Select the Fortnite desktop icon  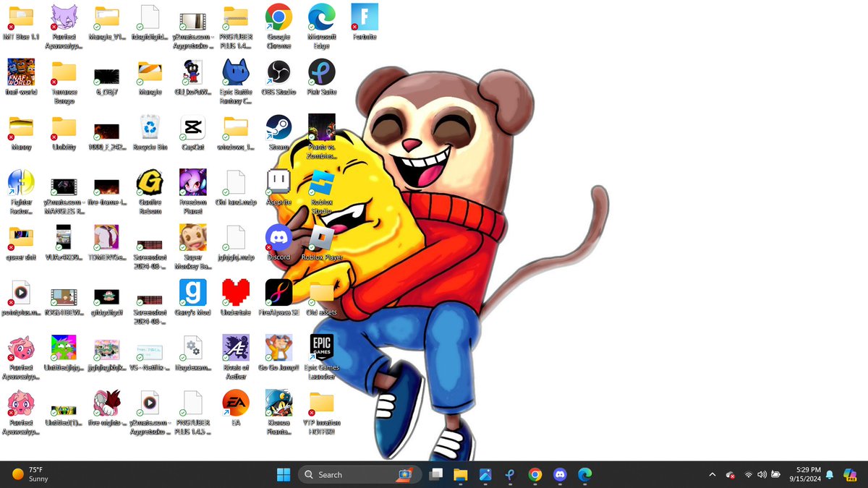point(365,22)
